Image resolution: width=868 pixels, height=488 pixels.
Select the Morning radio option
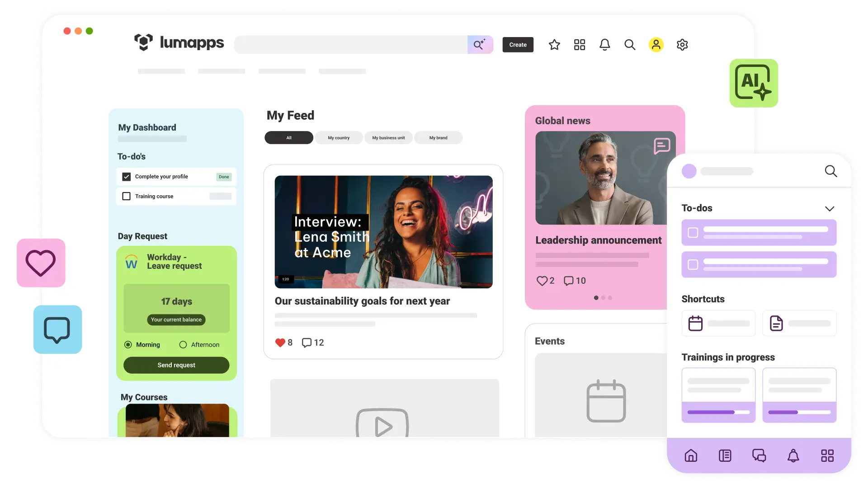(x=128, y=345)
